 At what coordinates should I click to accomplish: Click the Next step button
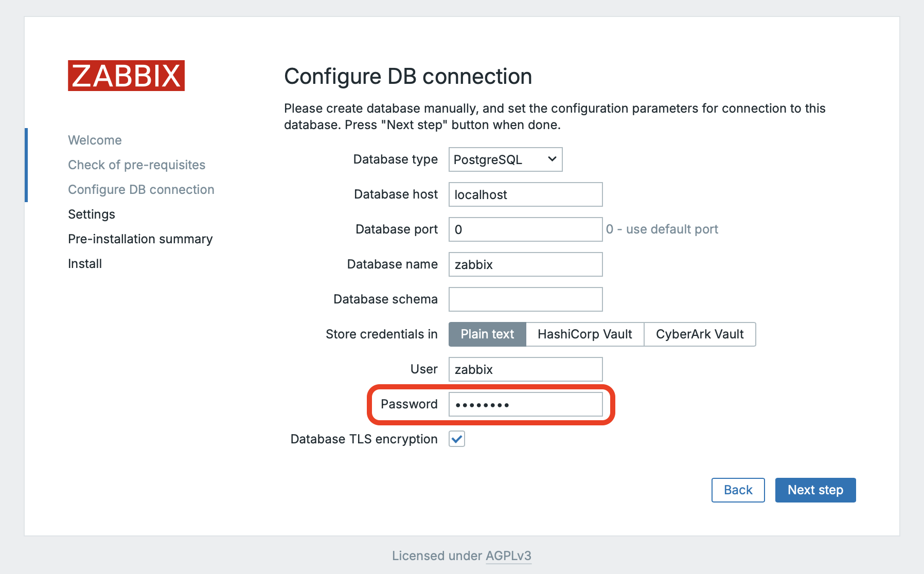click(815, 490)
